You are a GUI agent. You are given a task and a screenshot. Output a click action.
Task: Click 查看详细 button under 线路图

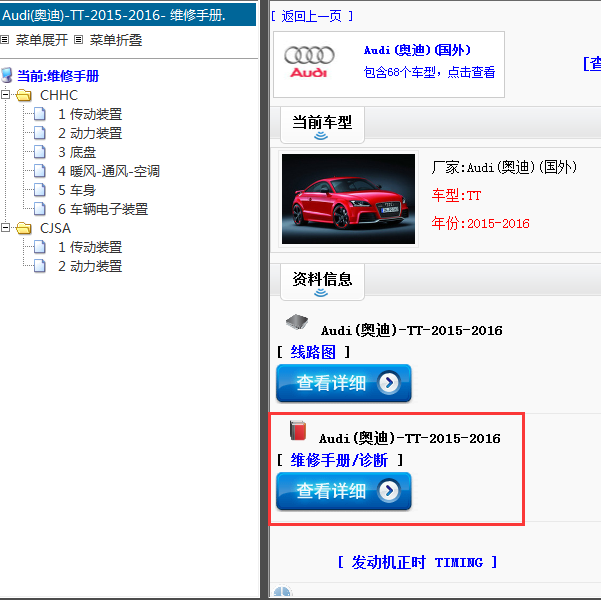click(x=343, y=383)
